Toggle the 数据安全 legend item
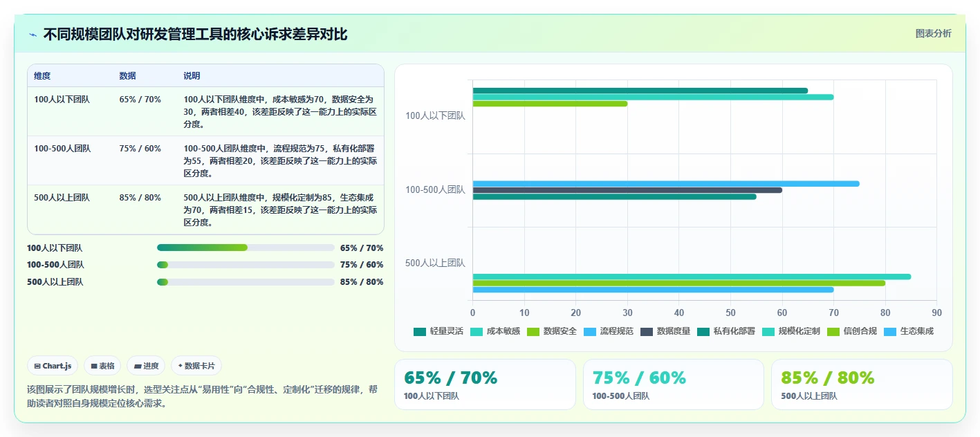This screenshot has height=437, width=980. coord(552,331)
